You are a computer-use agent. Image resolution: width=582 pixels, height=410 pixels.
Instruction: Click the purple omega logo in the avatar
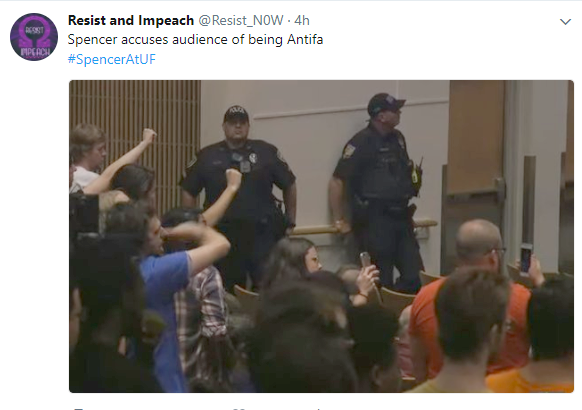pos(34,33)
